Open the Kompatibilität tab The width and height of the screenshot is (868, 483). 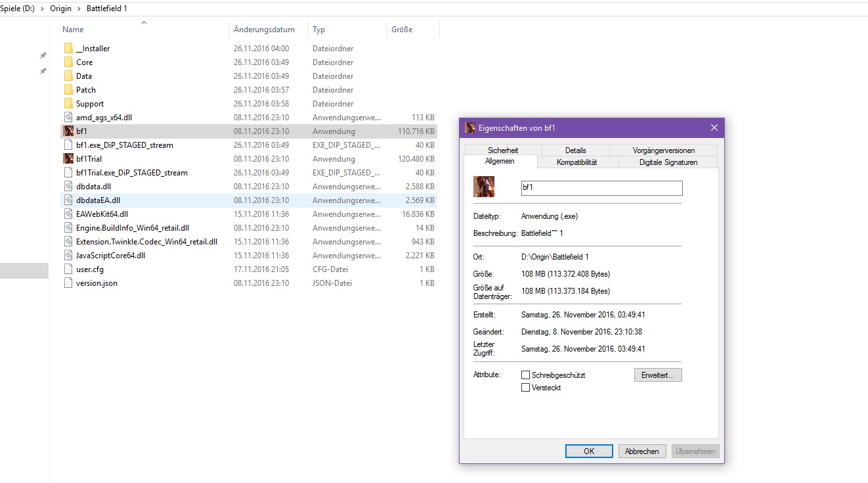point(577,162)
